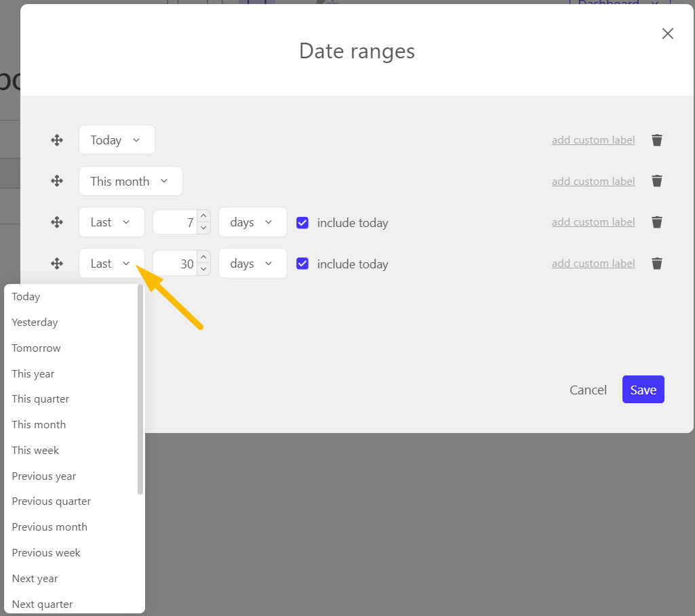The image size is (695, 616).
Task: Add custom label to the Last 7 days row
Action: pyautogui.click(x=593, y=222)
